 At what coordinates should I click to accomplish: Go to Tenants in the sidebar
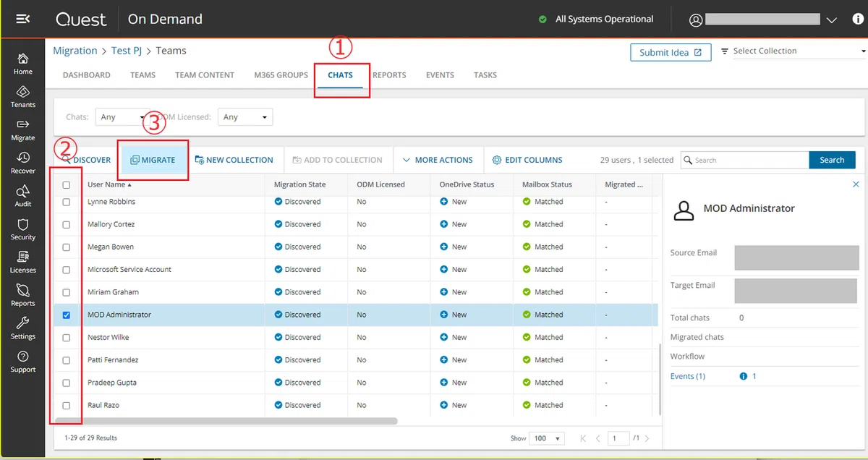click(23, 97)
